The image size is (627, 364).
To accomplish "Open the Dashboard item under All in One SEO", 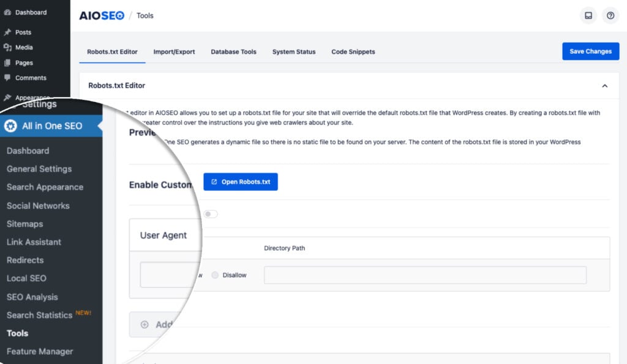I will (28, 150).
